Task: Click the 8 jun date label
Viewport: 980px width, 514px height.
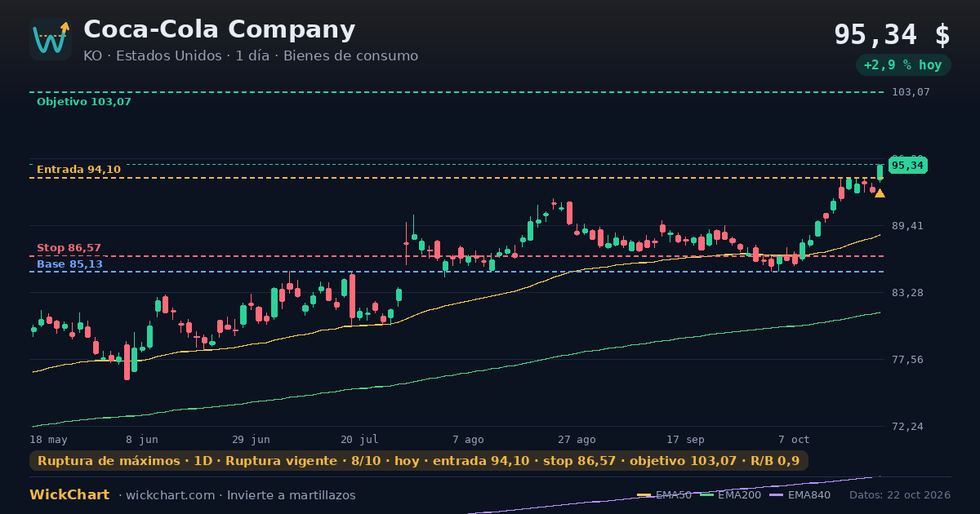Action: pyautogui.click(x=142, y=439)
